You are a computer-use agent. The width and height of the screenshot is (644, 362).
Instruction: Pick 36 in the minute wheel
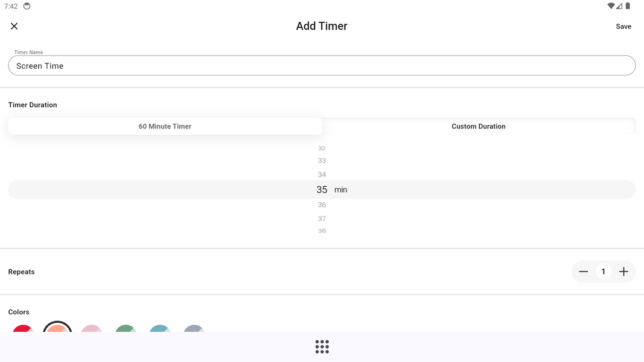coord(322,205)
